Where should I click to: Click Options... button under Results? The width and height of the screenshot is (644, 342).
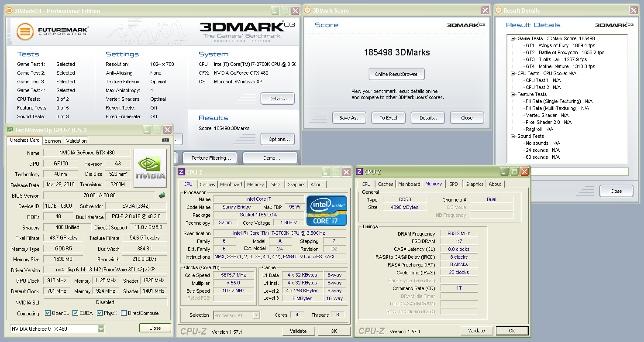(x=278, y=139)
